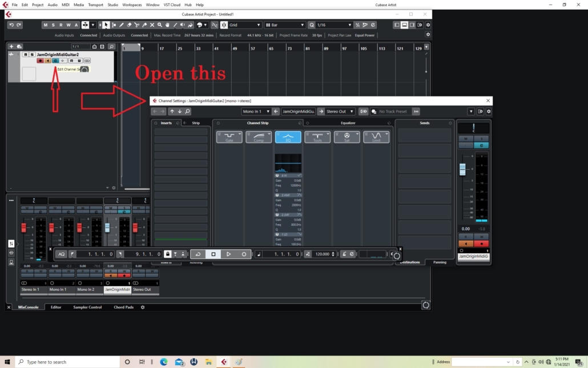Select the Split scissors tool

[x=137, y=25]
